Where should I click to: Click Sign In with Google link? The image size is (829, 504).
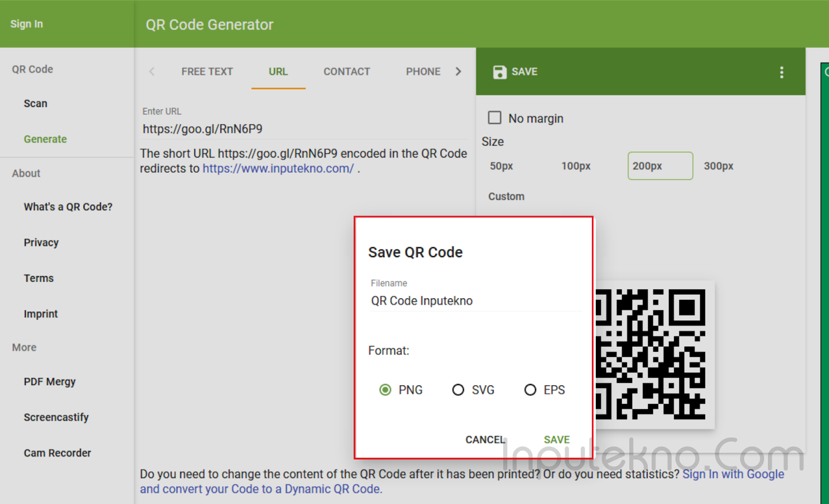tap(733, 474)
